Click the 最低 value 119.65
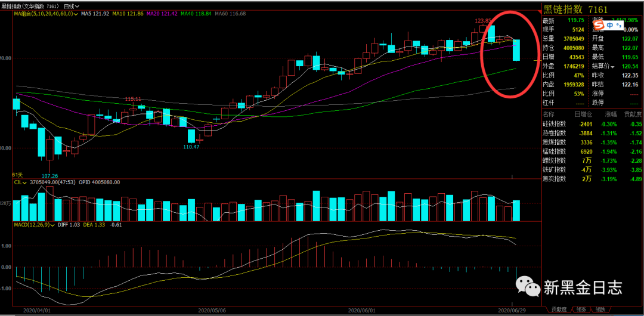 pos(631,57)
